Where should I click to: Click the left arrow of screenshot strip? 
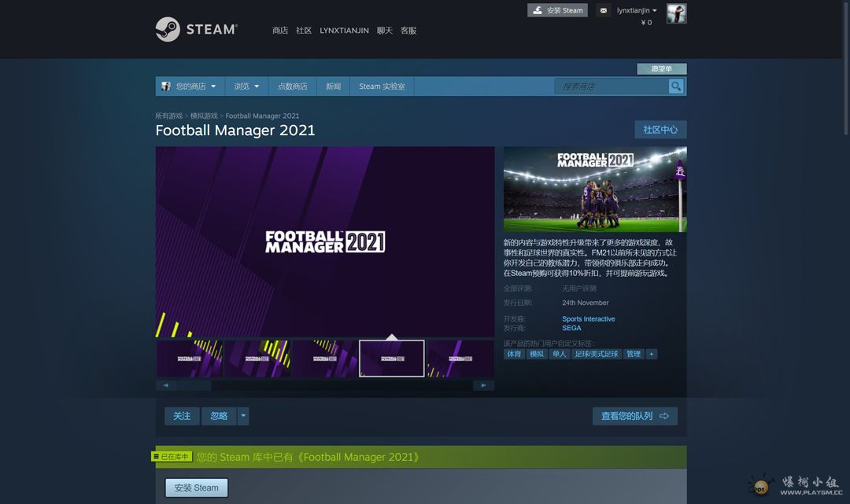click(x=166, y=385)
